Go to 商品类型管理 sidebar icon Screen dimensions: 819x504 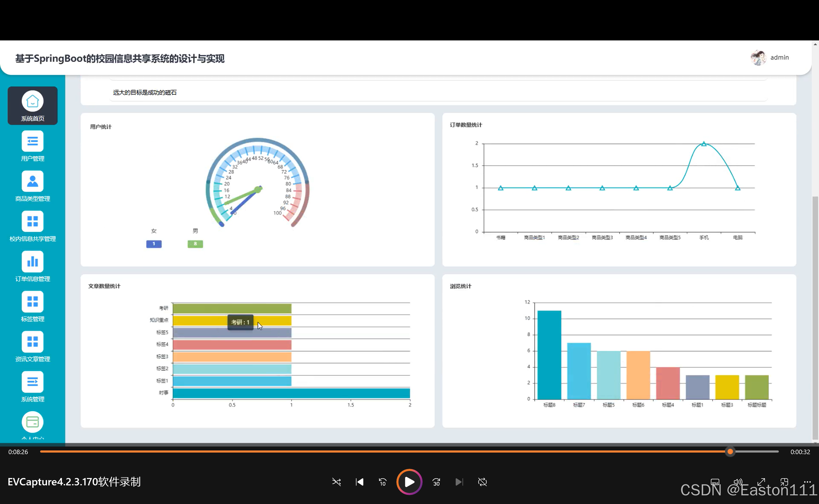coord(32,181)
